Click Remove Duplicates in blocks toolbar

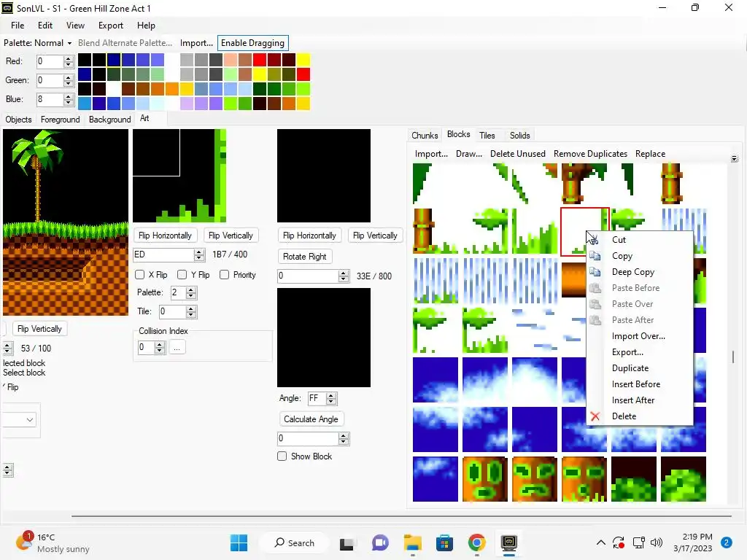(x=590, y=154)
